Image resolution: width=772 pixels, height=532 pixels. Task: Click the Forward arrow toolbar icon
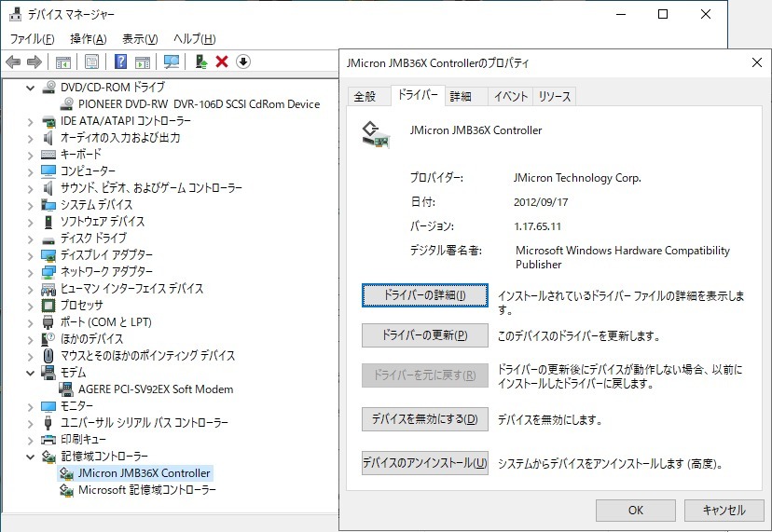click(34, 62)
